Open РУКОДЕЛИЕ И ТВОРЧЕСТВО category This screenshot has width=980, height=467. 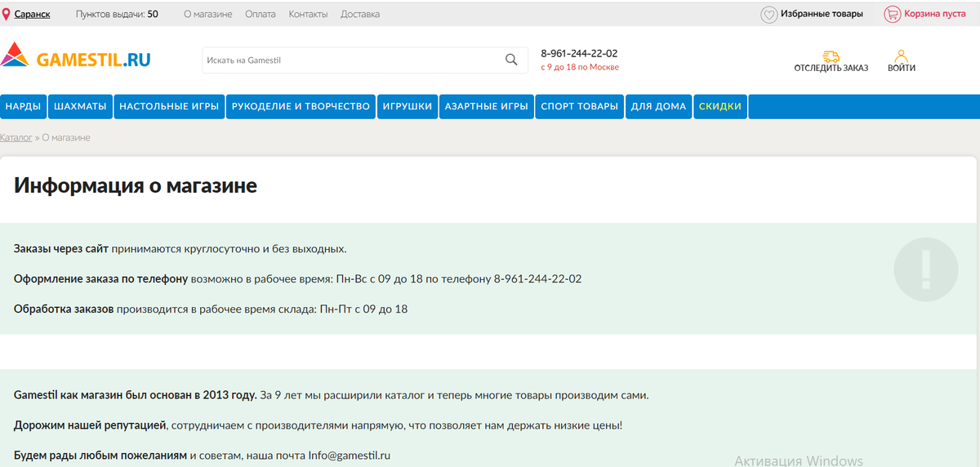click(301, 106)
